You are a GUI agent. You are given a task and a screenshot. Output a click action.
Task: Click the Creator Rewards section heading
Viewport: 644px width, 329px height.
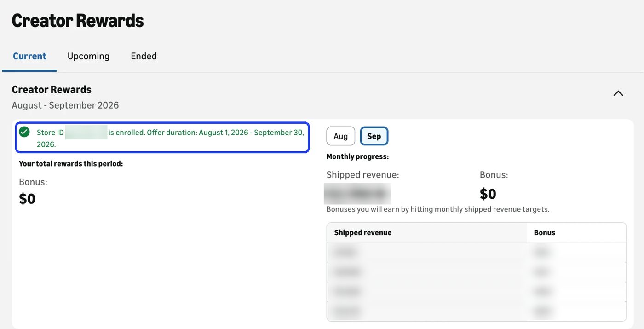52,89
